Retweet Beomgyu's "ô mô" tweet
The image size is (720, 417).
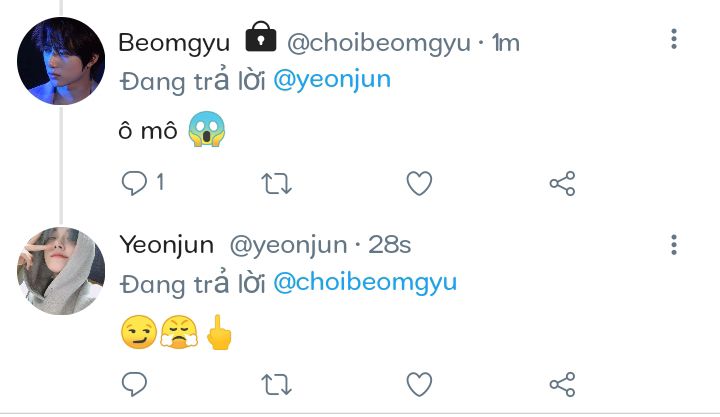point(276,184)
